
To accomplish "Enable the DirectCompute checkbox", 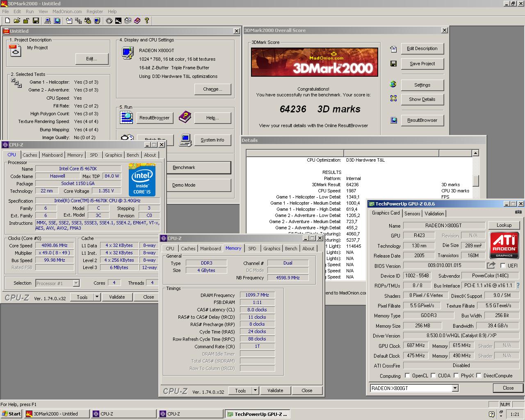I will (479, 375).
